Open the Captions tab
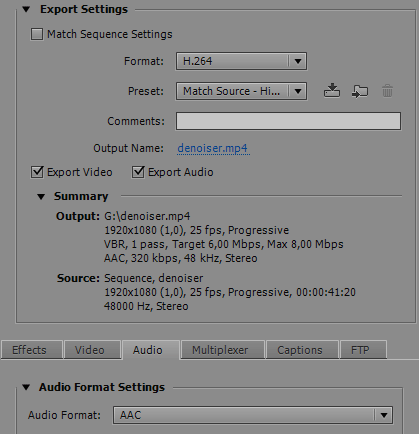419x434 pixels. pos(302,350)
